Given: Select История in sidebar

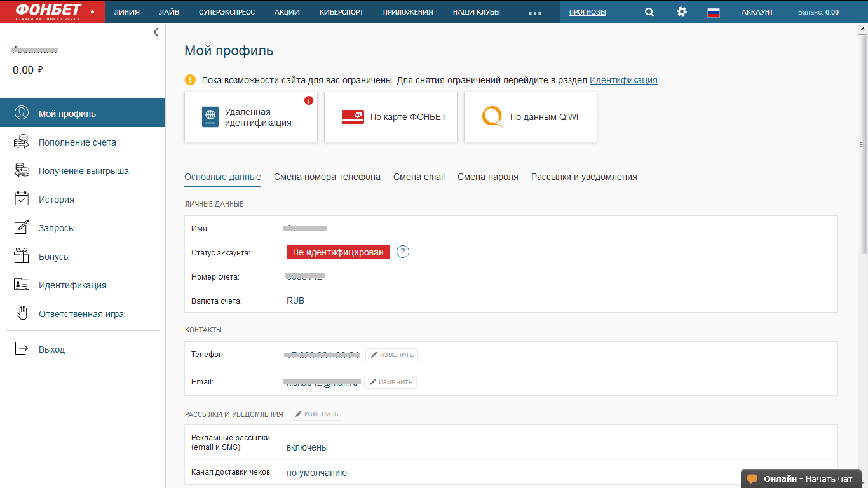Looking at the screenshot, I should click(x=83, y=200).
